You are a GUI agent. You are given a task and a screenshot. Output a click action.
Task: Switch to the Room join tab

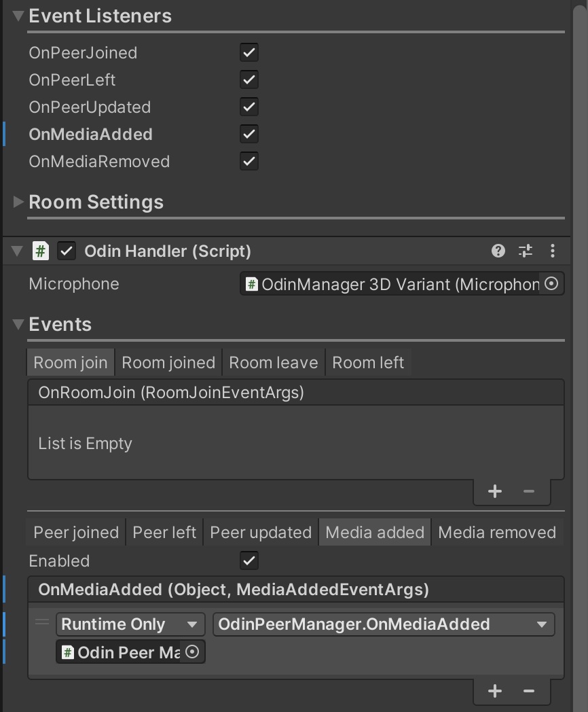pyautogui.click(x=71, y=362)
